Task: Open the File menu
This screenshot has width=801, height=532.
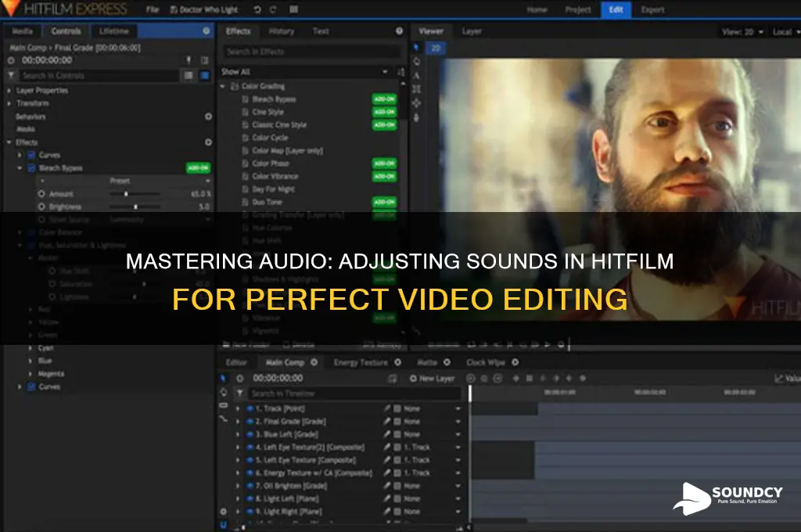Action: point(153,9)
